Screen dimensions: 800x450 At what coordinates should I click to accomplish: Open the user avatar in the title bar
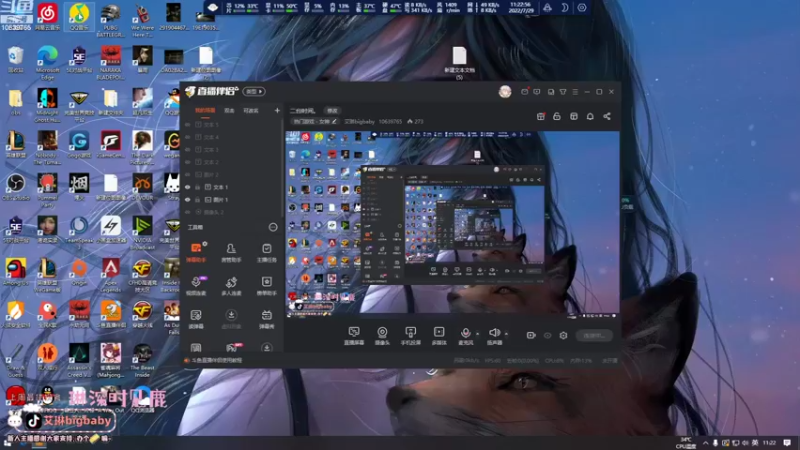click(505, 92)
